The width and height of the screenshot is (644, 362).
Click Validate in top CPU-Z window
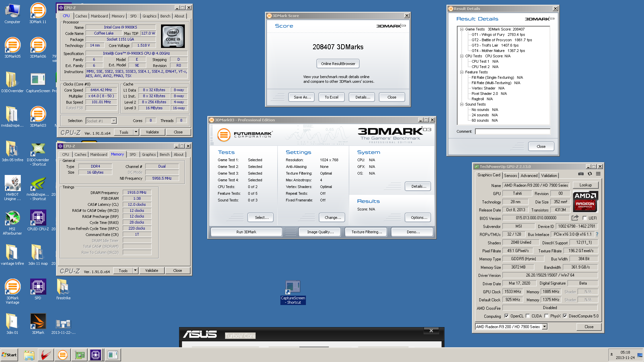tap(152, 132)
